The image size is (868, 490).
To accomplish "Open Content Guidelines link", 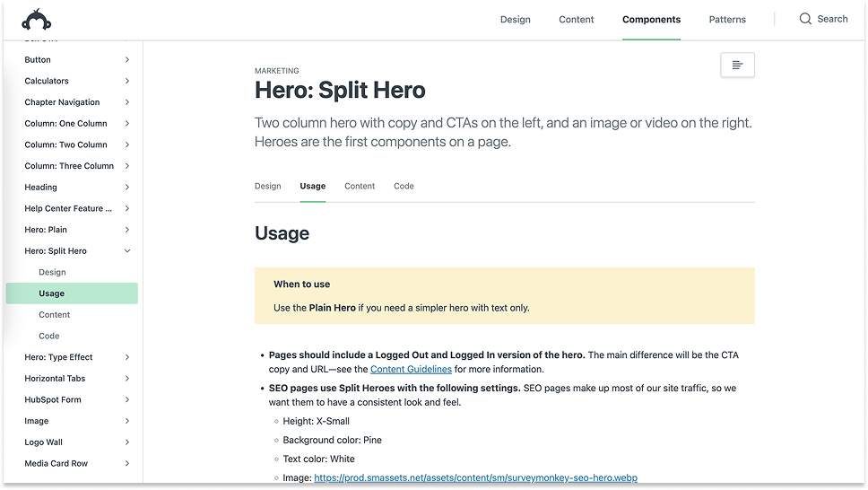I will (411, 369).
